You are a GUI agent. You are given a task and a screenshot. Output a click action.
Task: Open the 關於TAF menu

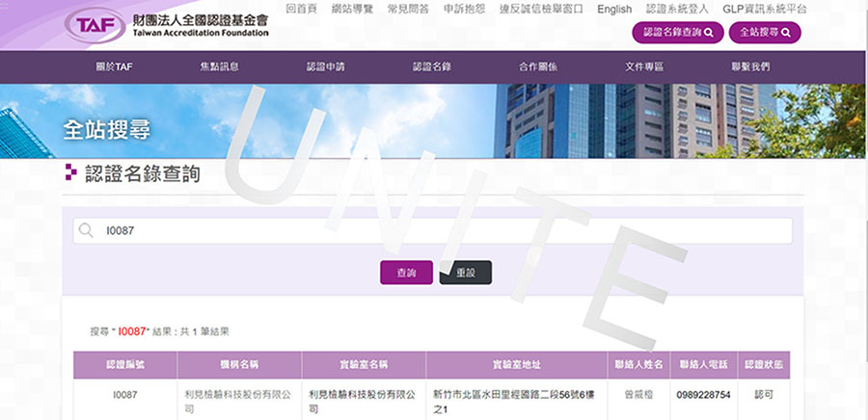(114, 66)
